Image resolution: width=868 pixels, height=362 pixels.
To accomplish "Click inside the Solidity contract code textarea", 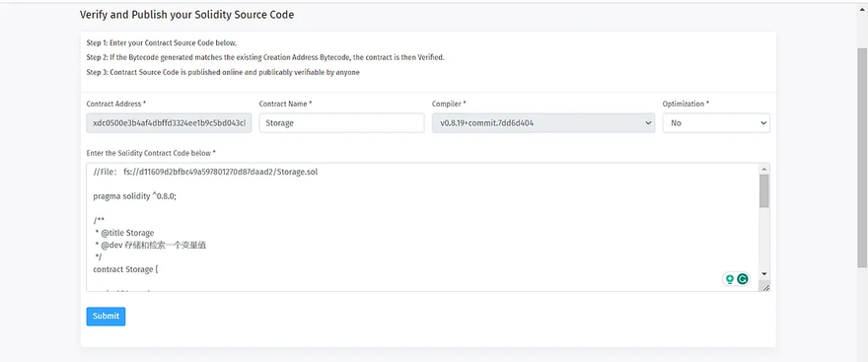I will point(422,227).
